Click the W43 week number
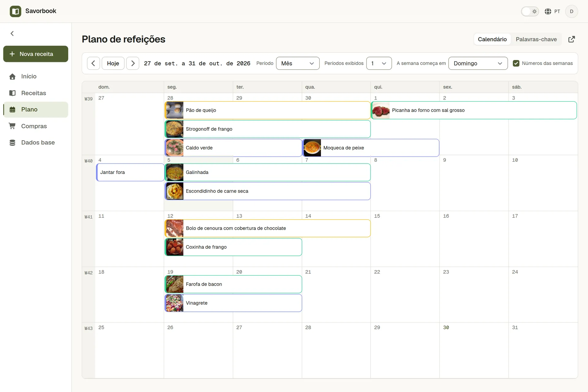588x392 pixels. point(89,328)
